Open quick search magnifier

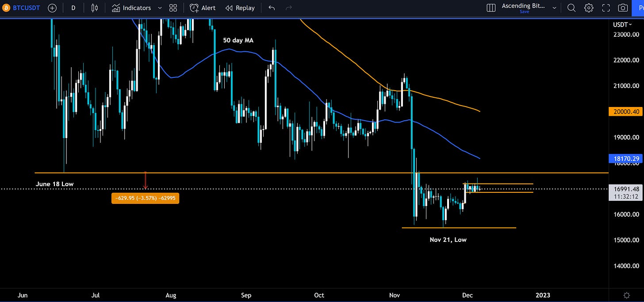[571, 8]
